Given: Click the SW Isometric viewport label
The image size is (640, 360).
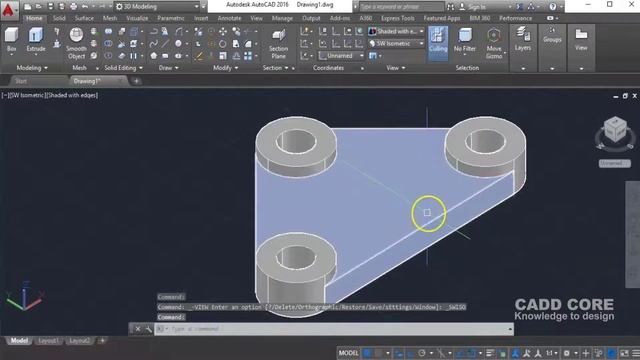Looking at the screenshot, I should pyautogui.click(x=26, y=95).
